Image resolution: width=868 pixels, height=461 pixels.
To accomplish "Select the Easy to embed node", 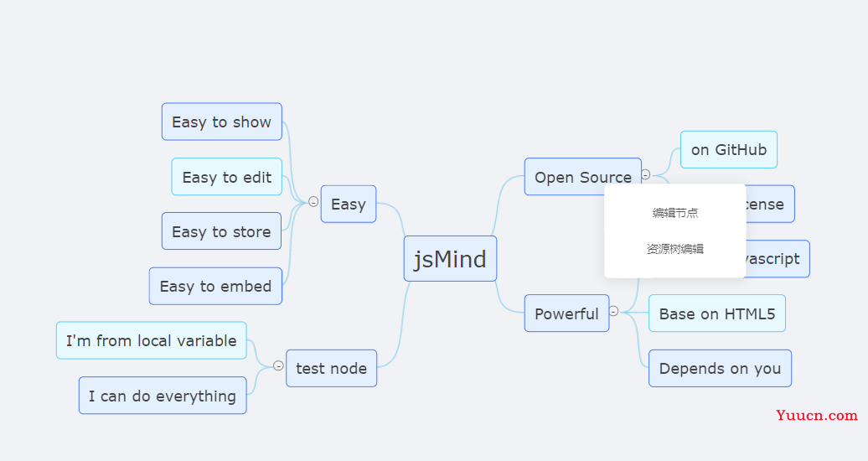I will [215, 286].
